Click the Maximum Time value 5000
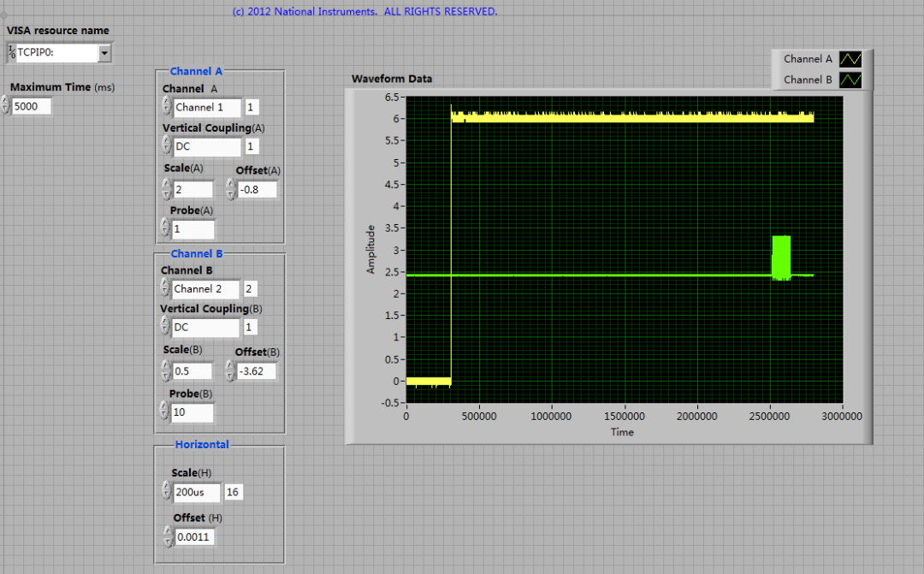The height and width of the screenshot is (574, 924). point(32,106)
